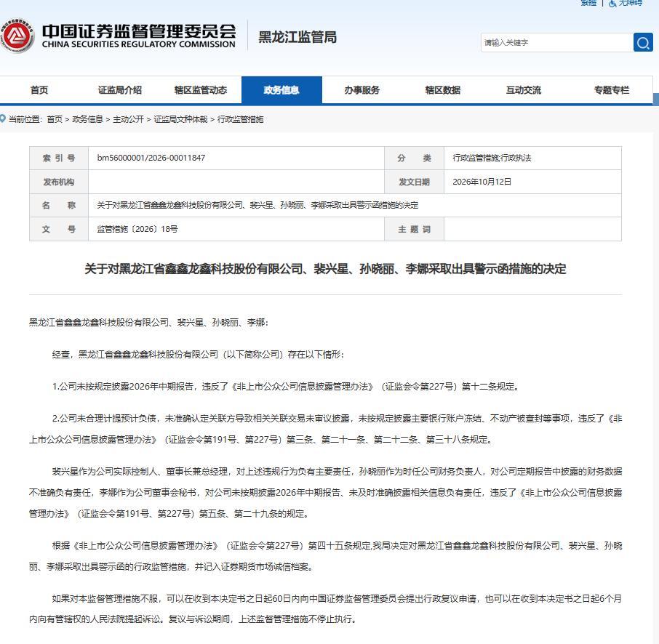Click the 文号 table label

[59, 229]
